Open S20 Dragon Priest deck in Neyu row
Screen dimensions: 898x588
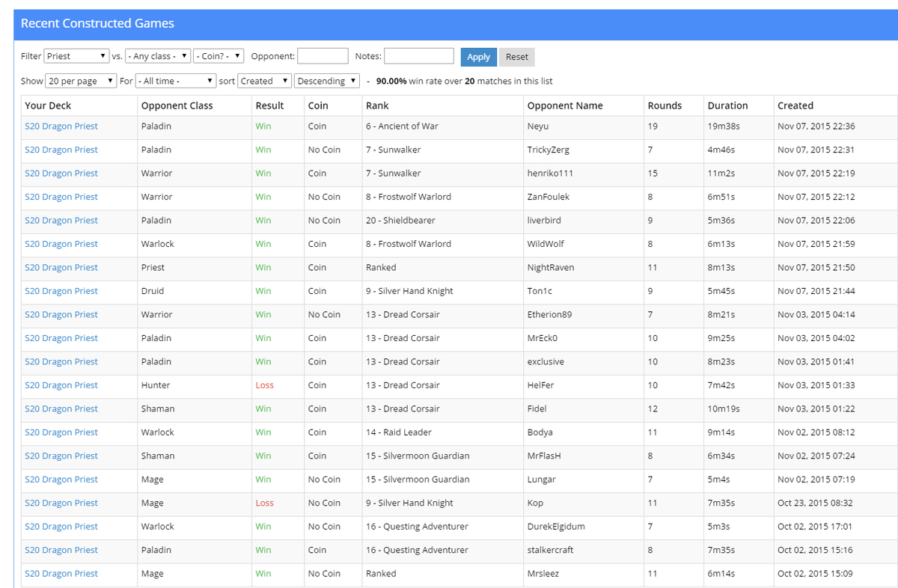(61, 126)
